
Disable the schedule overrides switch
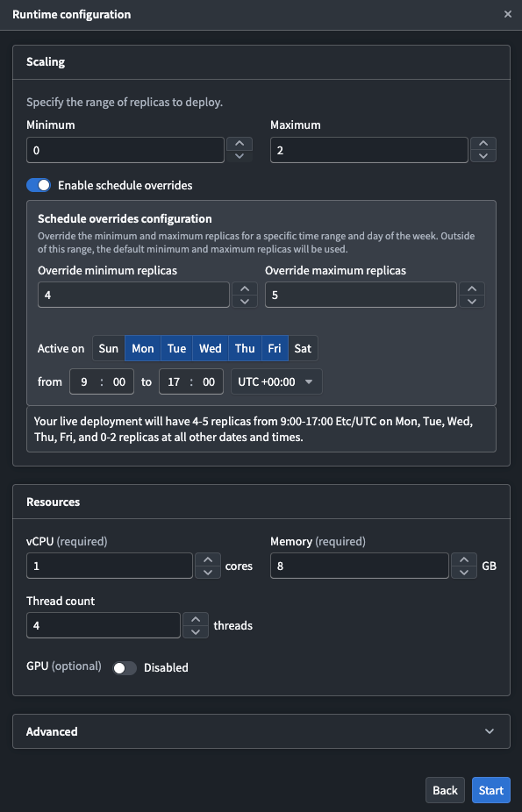pos(39,185)
